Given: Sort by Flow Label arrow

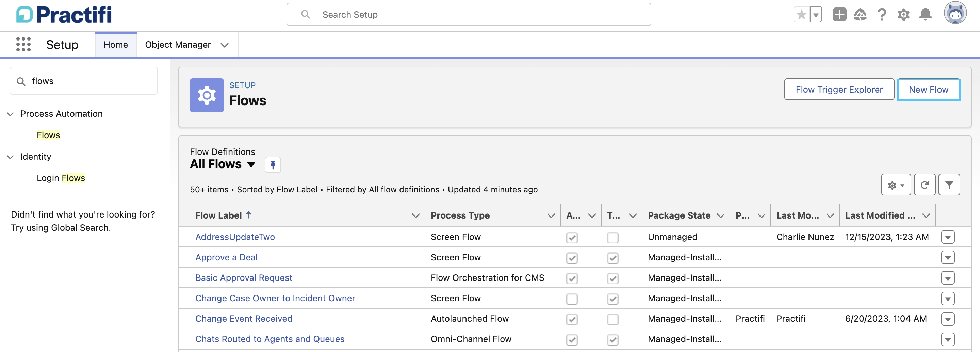Looking at the screenshot, I should 248,215.
